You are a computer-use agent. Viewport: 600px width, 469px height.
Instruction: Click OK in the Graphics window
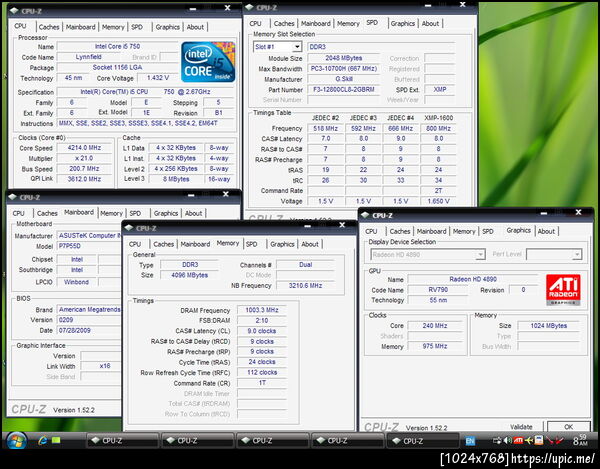(x=569, y=427)
